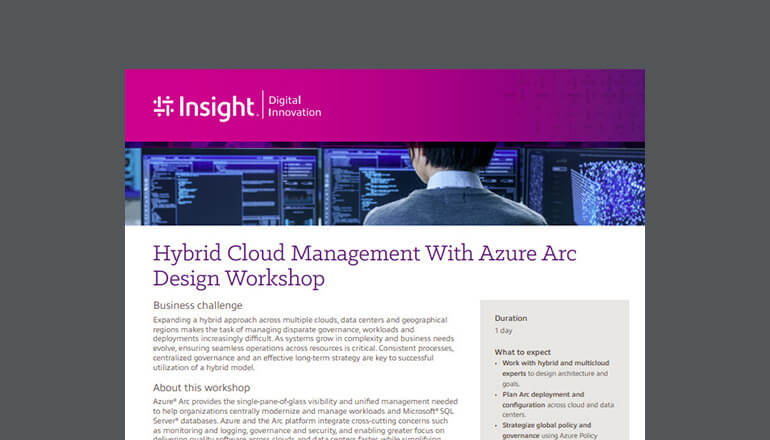Click the Digital Innovation tagline text
The height and width of the screenshot is (440, 770).
point(295,106)
